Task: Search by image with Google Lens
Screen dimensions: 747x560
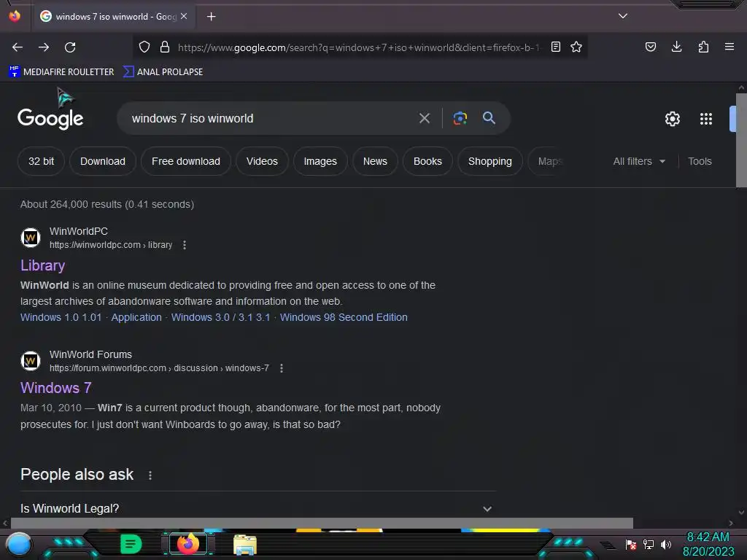Action: (x=460, y=118)
